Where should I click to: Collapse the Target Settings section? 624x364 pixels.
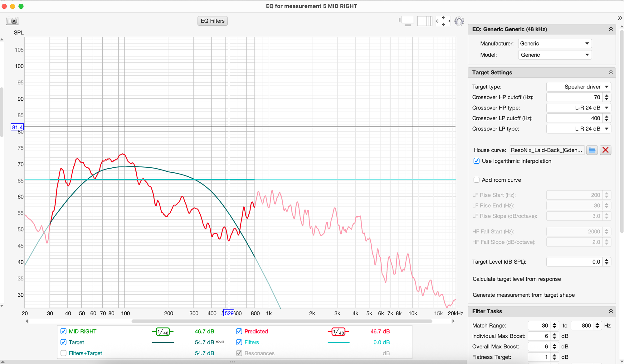coord(611,72)
